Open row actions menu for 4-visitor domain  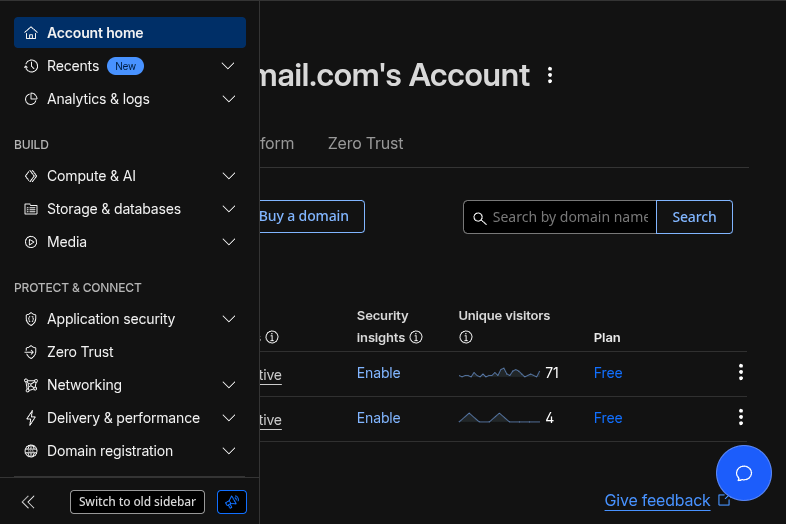click(x=740, y=418)
